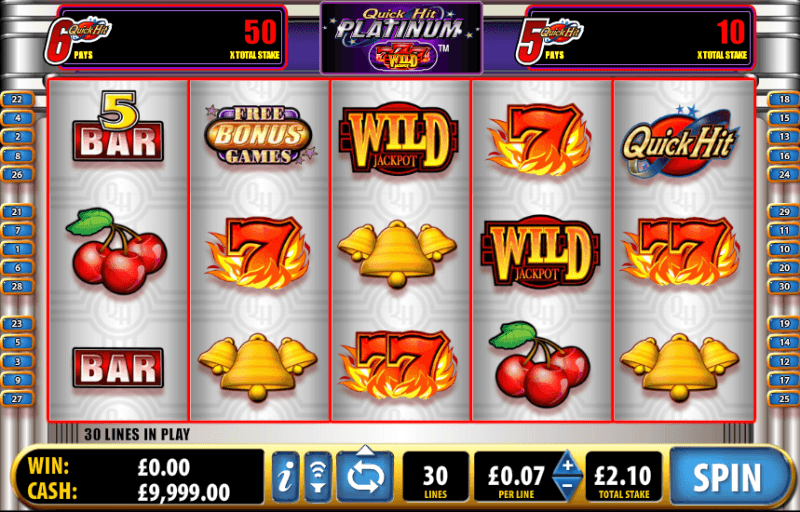Click the Free Bonus Games symbol
Viewport: 800px width, 512px height.
260,135
